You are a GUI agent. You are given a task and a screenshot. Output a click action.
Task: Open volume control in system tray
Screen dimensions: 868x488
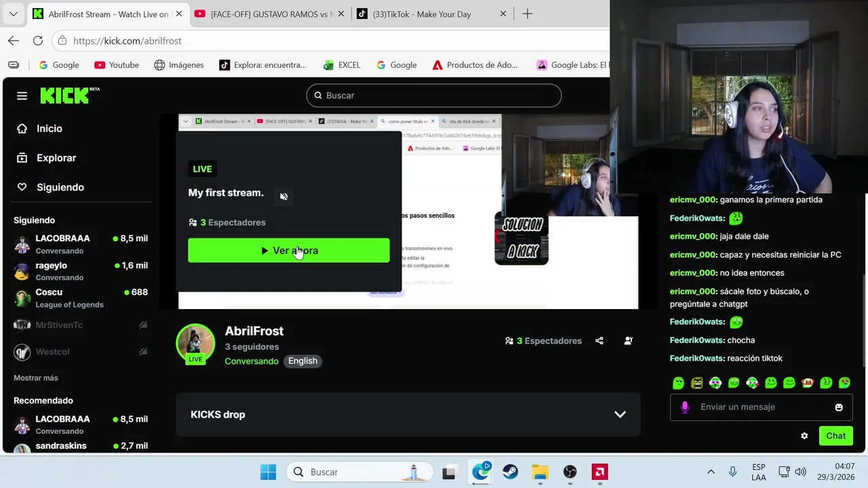pyautogui.click(x=800, y=472)
